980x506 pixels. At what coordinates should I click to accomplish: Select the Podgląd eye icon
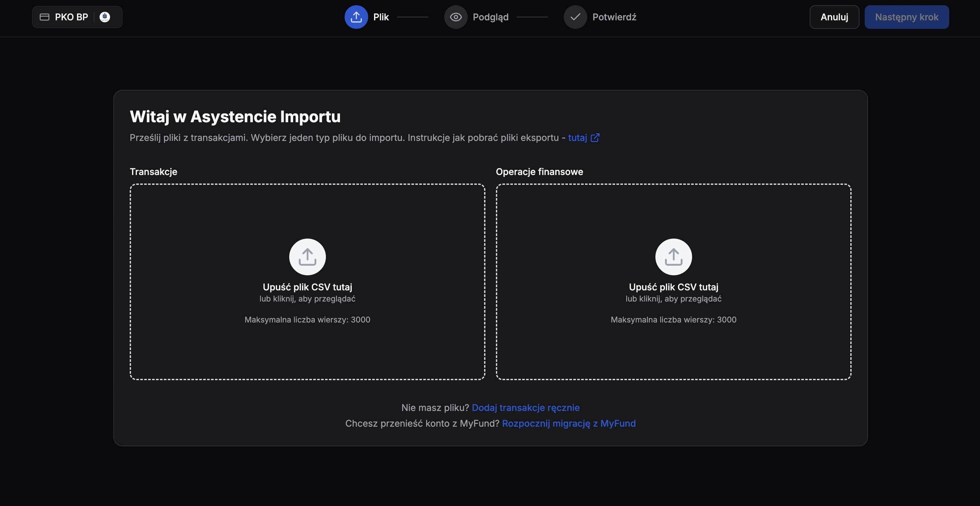(455, 17)
